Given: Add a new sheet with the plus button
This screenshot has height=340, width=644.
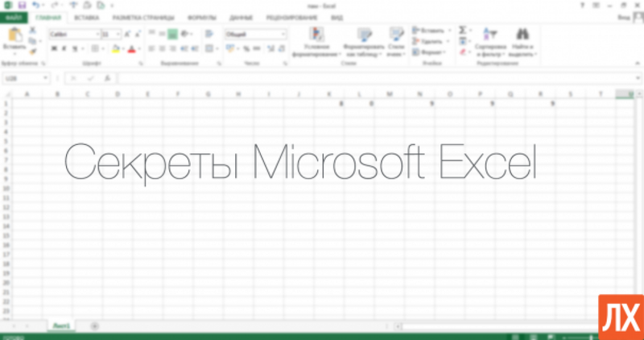Looking at the screenshot, I should click(x=94, y=326).
